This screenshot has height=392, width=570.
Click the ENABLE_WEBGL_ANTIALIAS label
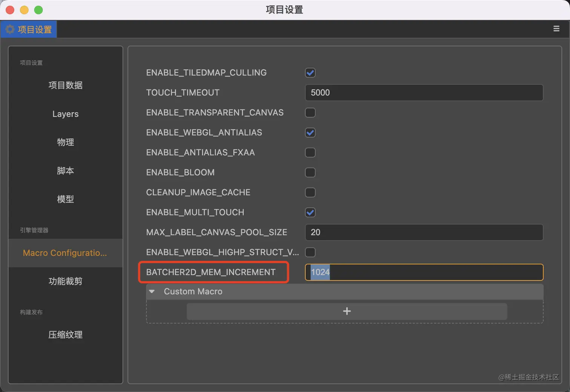[204, 133]
